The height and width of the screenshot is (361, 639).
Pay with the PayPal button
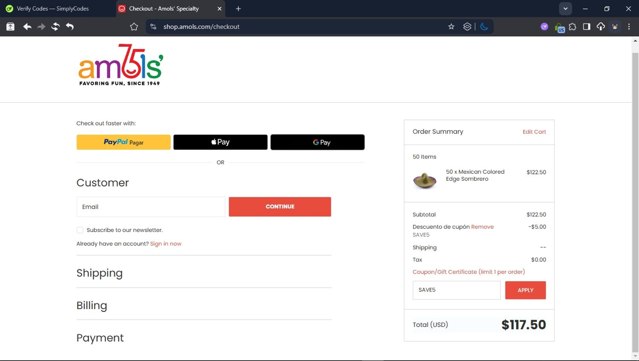123,142
